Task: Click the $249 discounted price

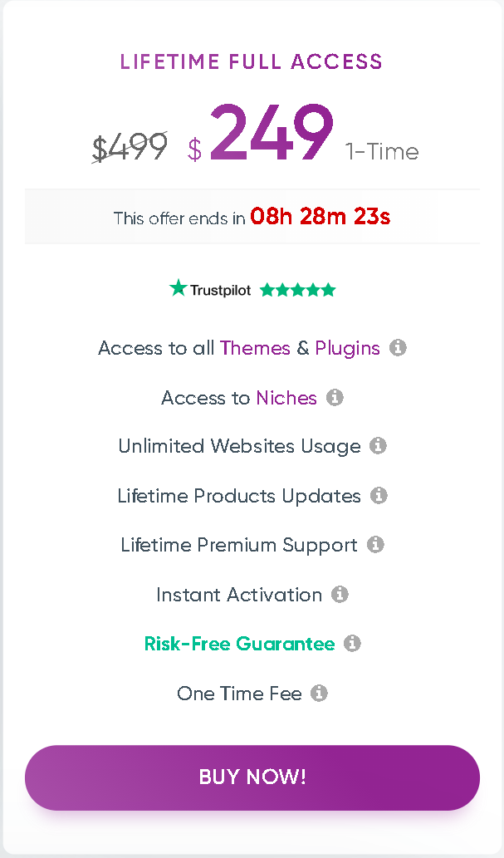Action: (x=270, y=135)
